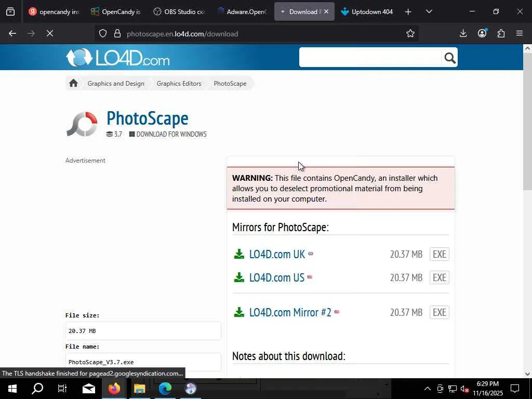Screen dimensions: 532x399
Task: Click the page vertical scrollbar thumb
Action: tap(527, 122)
